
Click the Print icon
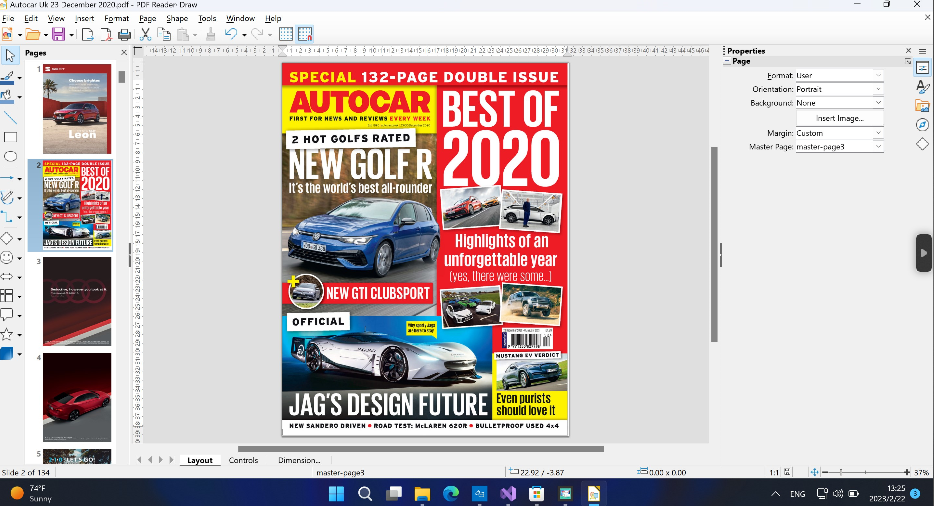tap(124, 34)
